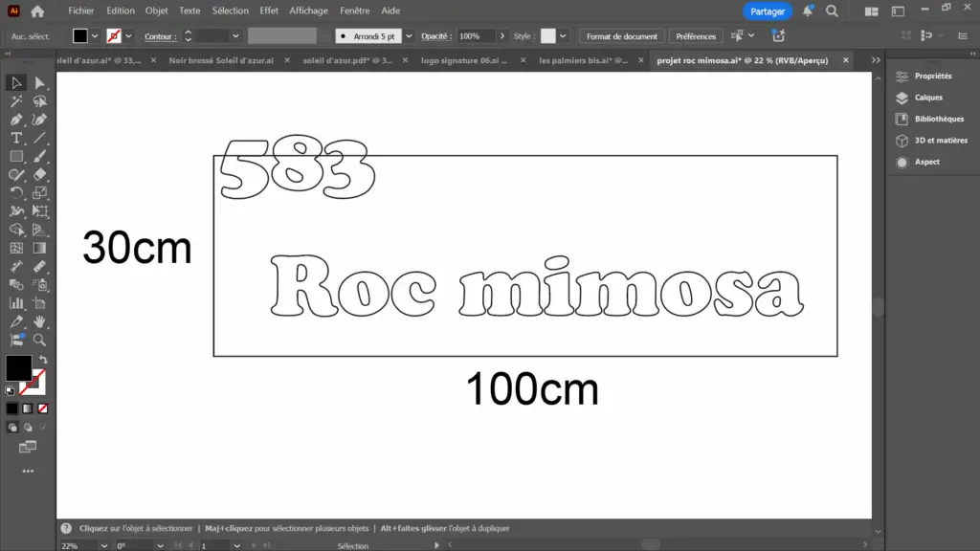Activate the Hand tool
Image resolution: width=980 pixels, height=551 pixels.
39,320
